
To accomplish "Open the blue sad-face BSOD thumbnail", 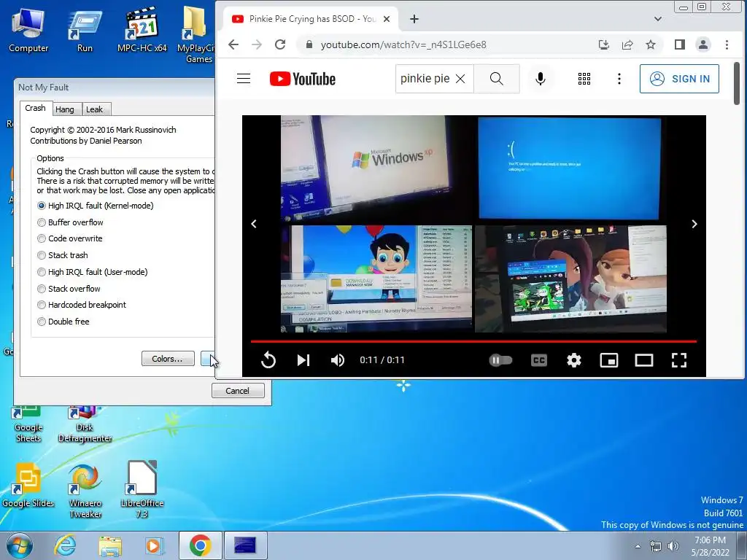I will coord(570,168).
